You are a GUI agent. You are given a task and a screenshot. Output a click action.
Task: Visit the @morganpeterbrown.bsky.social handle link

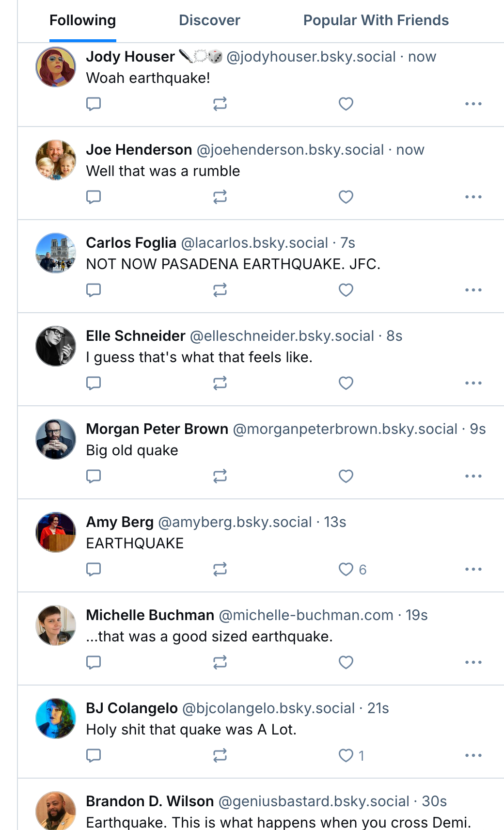[x=345, y=429]
